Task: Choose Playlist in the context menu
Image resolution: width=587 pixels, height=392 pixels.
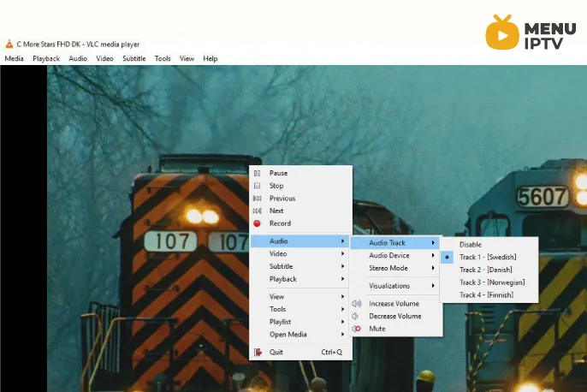Action: (300, 322)
